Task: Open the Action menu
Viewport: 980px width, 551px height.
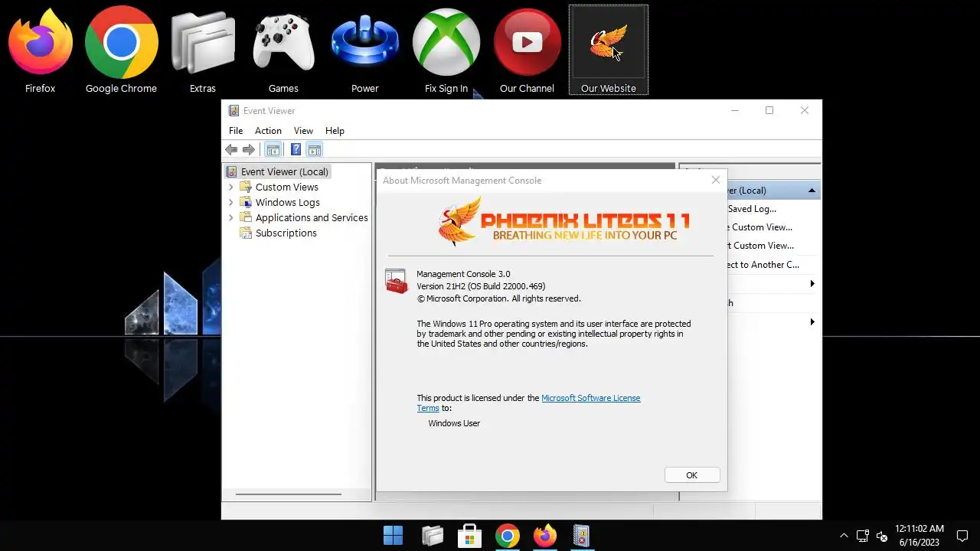Action: coord(268,131)
